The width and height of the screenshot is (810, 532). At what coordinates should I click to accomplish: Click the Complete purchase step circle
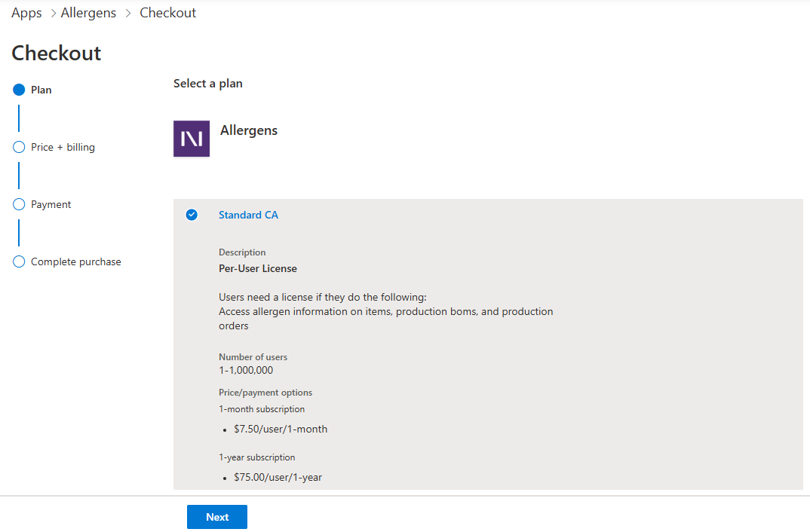[20, 261]
